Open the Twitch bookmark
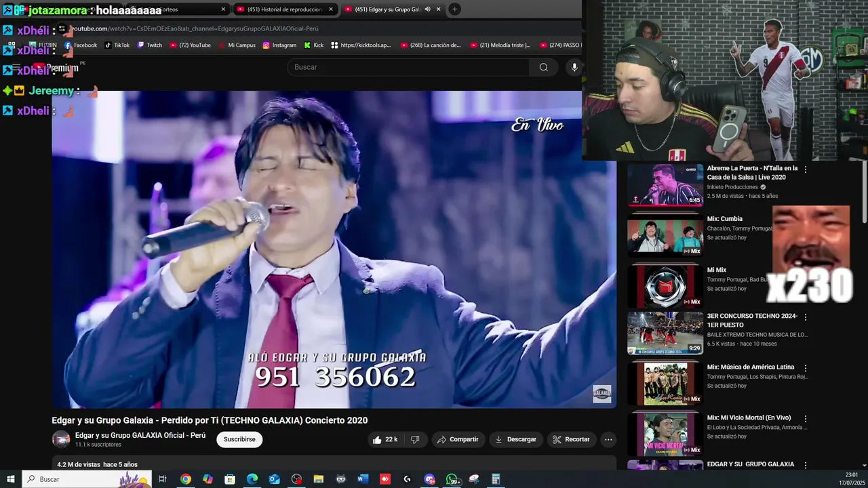Screen dimensions: 868x488 (150, 45)
